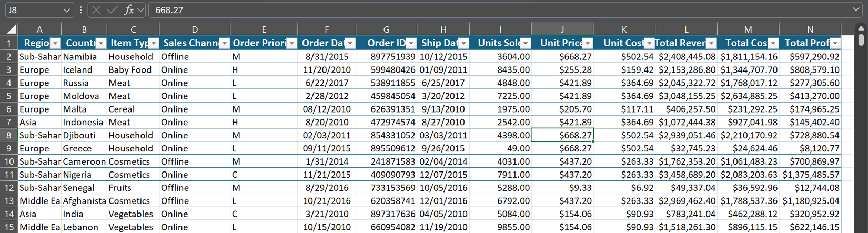The width and height of the screenshot is (868, 233).
Task: Click Total Profit cell $728,880.54
Action: pyautogui.click(x=810, y=135)
